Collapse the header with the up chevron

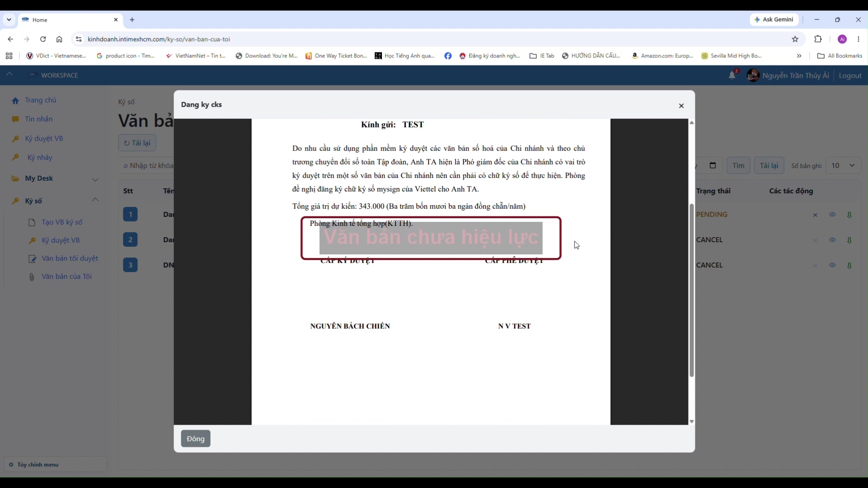click(x=9, y=75)
